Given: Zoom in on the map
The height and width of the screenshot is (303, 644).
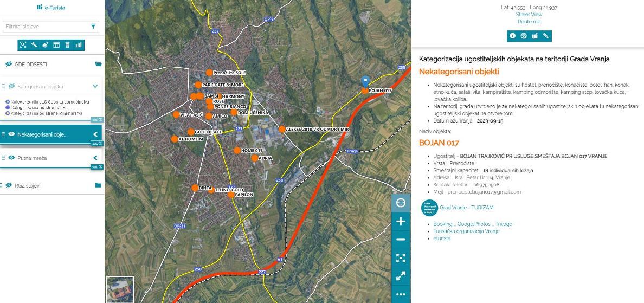Looking at the screenshot, I should (x=401, y=221).
